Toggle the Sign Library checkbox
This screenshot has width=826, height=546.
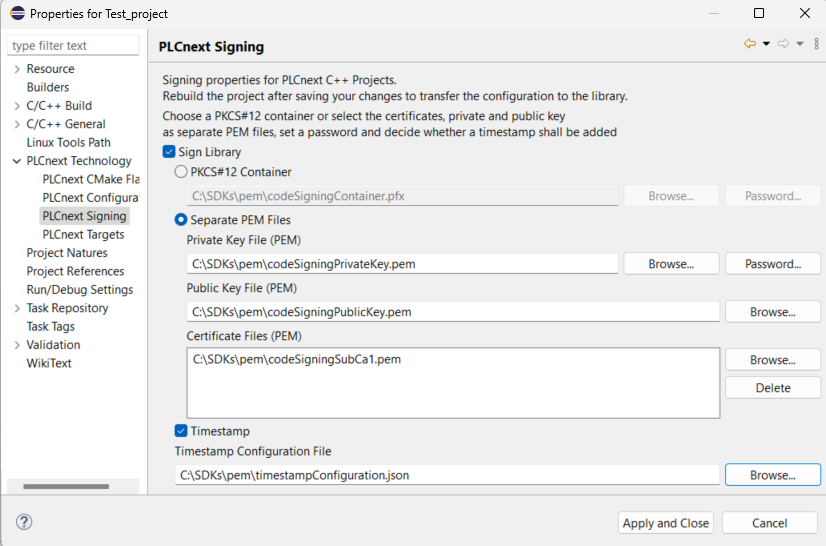coord(169,152)
